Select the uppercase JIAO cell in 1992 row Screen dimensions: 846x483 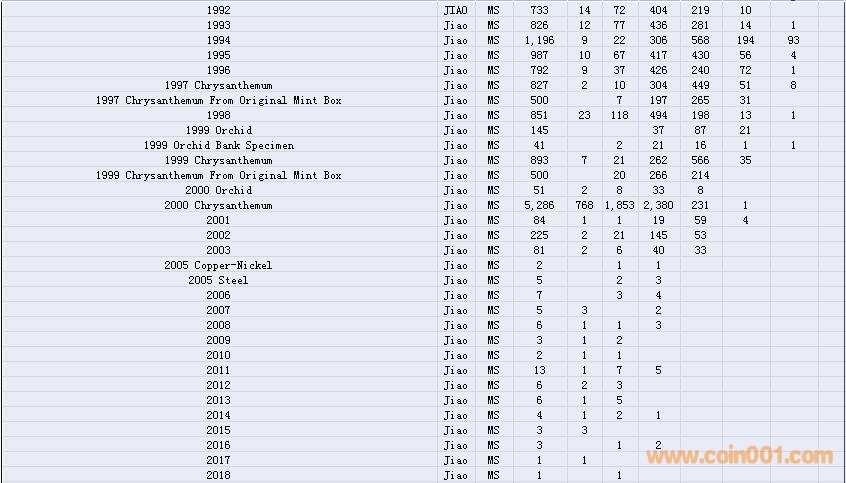[x=455, y=10]
